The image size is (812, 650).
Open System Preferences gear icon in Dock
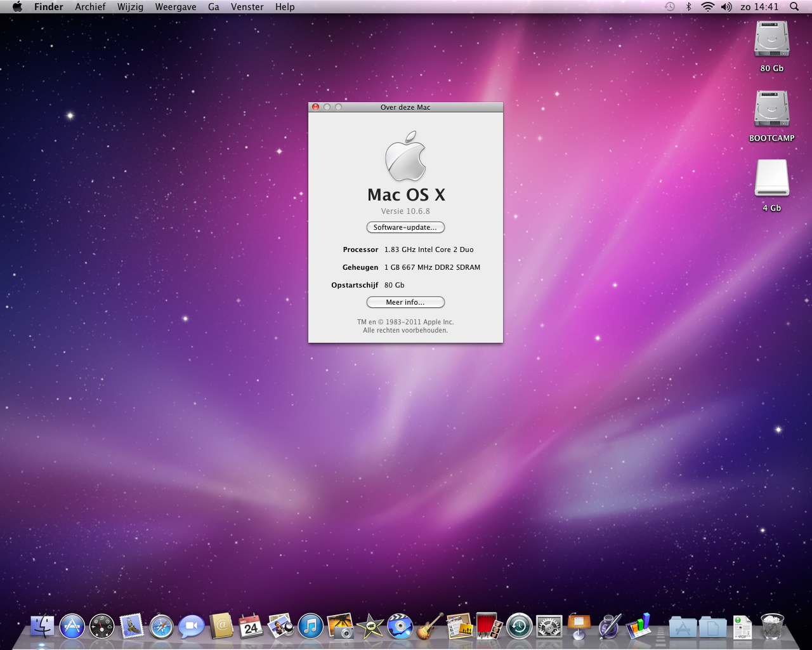[549, 627]
